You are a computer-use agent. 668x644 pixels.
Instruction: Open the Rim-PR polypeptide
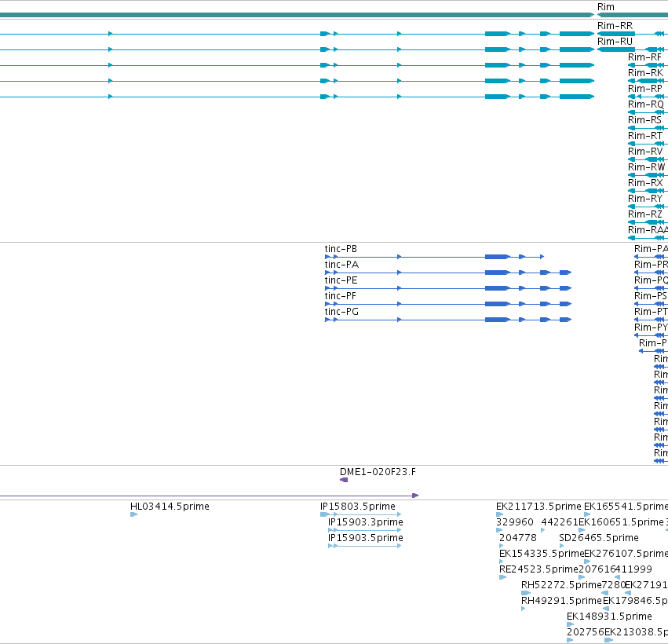(x=651, y=265)
